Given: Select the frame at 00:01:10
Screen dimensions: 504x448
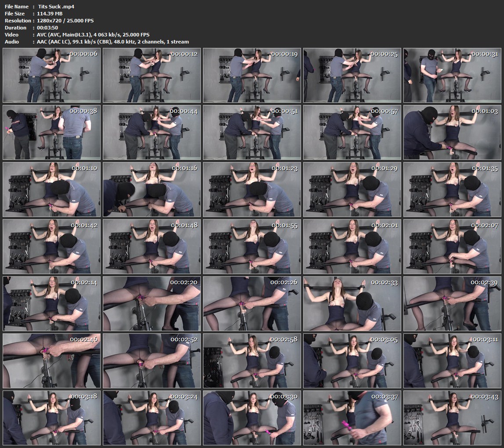Looking at the screenshot, I should [x=52, y=190].
